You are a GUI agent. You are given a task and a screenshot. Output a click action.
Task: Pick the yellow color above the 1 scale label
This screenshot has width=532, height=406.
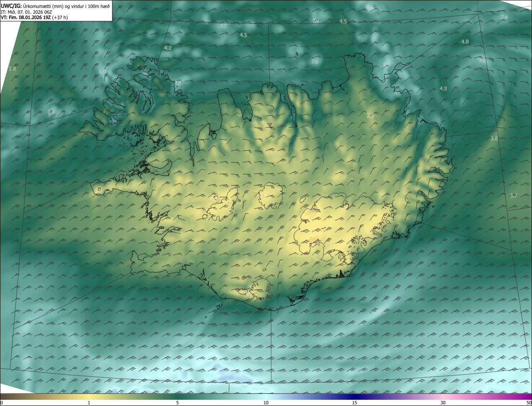[89, 396]
